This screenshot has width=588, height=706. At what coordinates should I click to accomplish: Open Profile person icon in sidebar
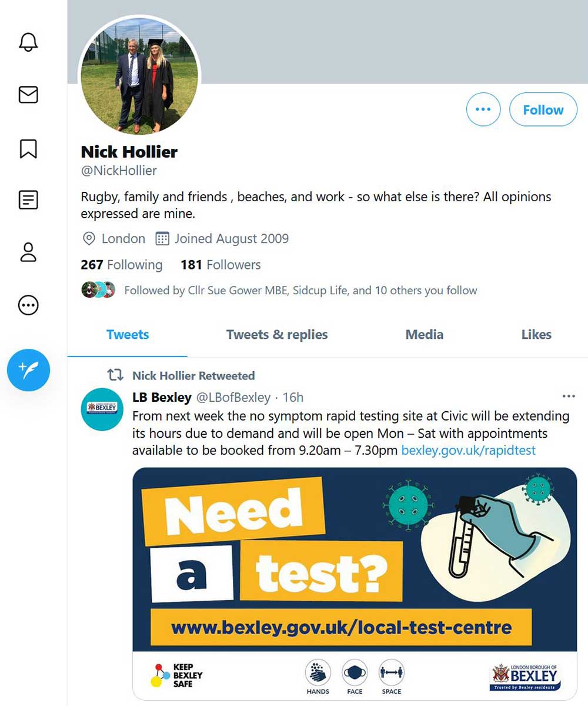(28, 252)
